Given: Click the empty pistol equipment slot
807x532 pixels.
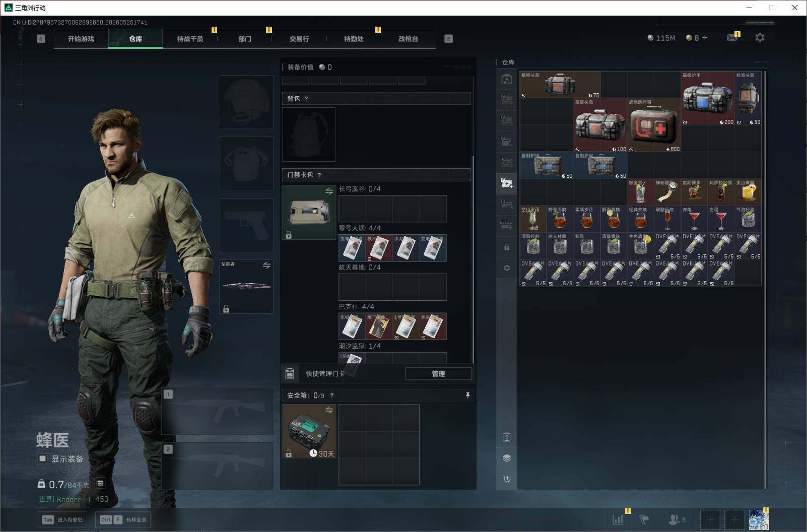Looking at the screenshot, I should (x=246, y=225).
